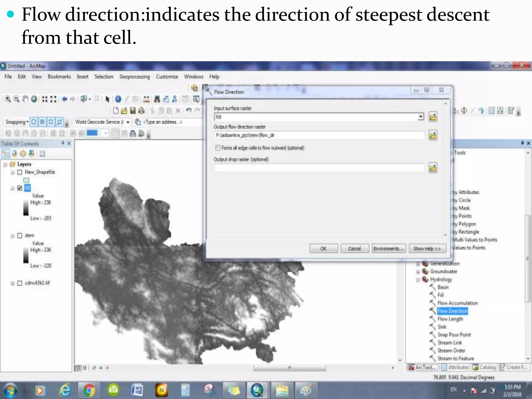This screenshot has height=399, width=532.
Task: Open the Snap Pour Point tool
Action: click(x=454, y=335)
